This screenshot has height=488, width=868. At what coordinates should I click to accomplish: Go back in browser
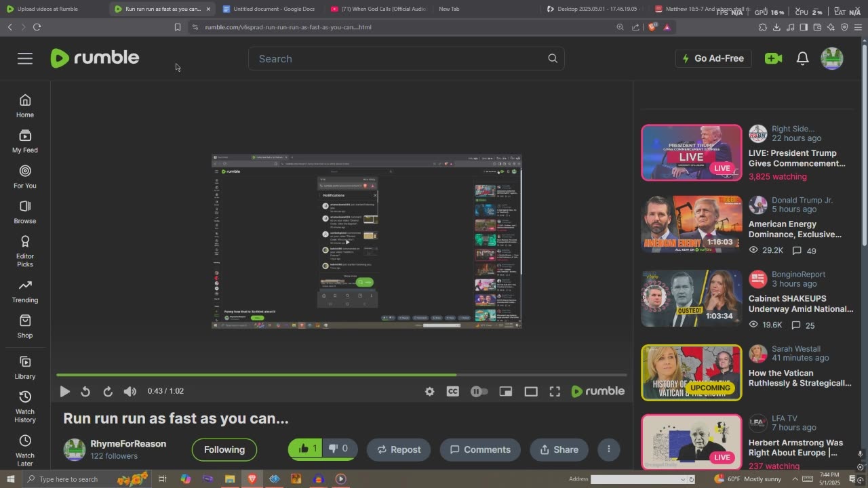[x=9, y=27]
